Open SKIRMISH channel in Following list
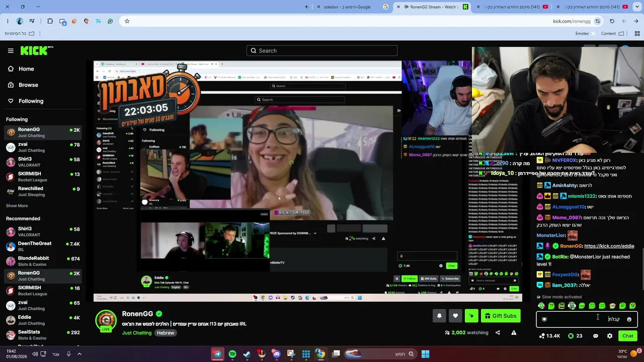Image resolution: width=644 pixels, height=362 pixels. pyautogui.click(x=43, y=176)
